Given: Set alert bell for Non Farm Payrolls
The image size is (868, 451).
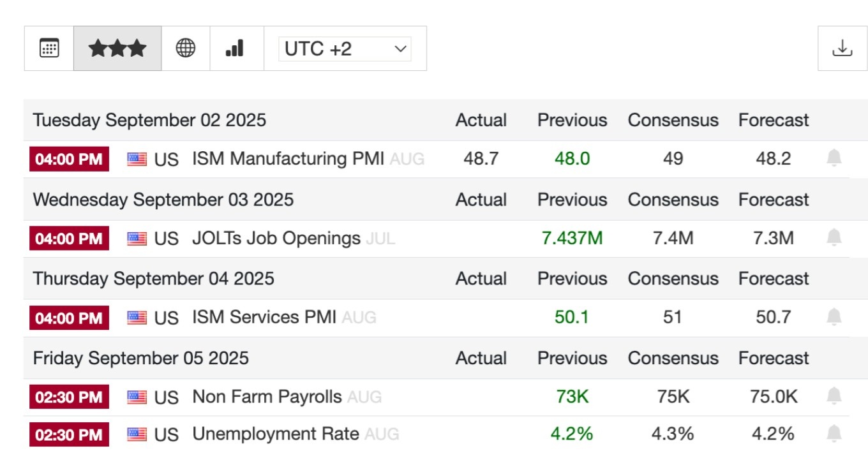Looking at the screenshot, I should click(x=834, y=396).
